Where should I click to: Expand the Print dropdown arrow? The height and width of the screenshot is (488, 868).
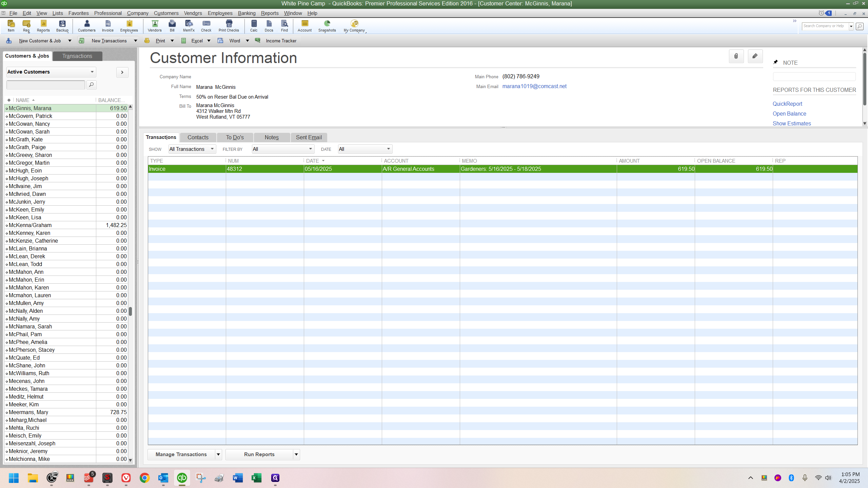(172, 41)
